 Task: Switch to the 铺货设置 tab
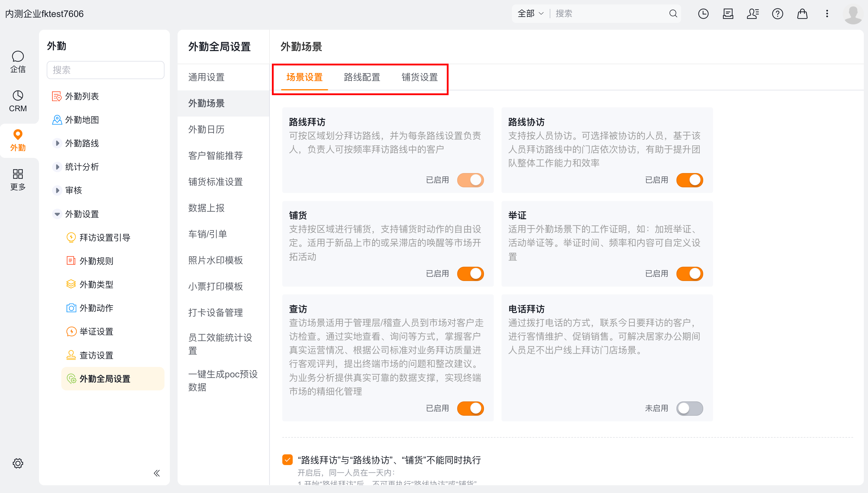click(419, 77)
